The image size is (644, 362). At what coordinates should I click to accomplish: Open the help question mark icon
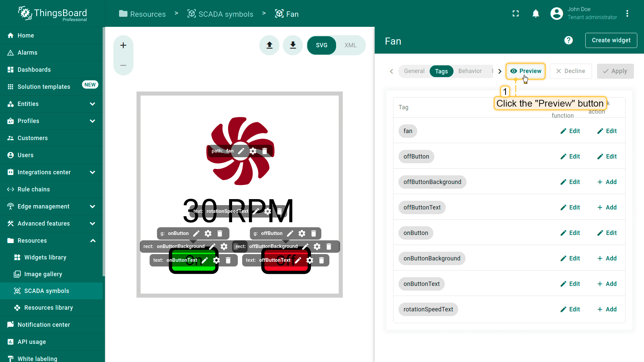pyautogui.click(x=568, y=41)
